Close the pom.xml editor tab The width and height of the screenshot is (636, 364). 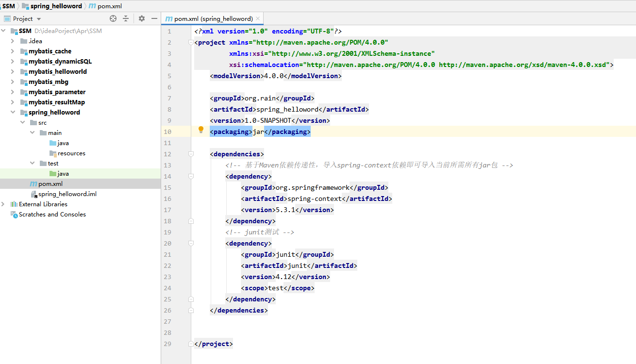click(x=258, y=18)
